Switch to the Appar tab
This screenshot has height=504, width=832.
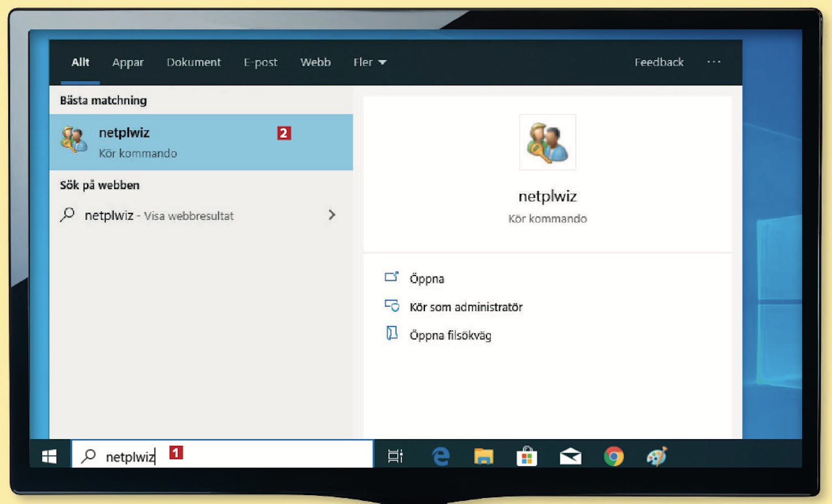pyautogui.click(x=128, y=63)
